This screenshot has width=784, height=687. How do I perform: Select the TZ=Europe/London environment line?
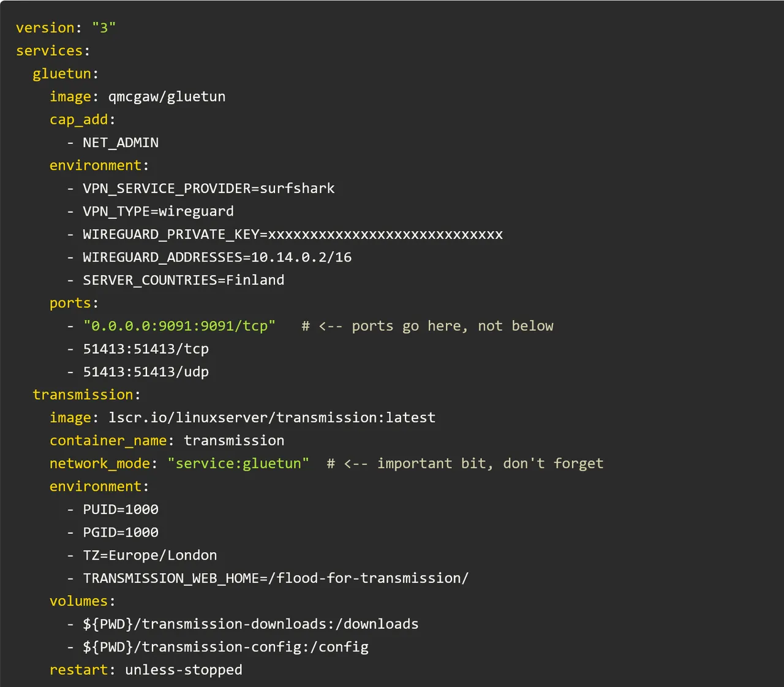[150, 555]
